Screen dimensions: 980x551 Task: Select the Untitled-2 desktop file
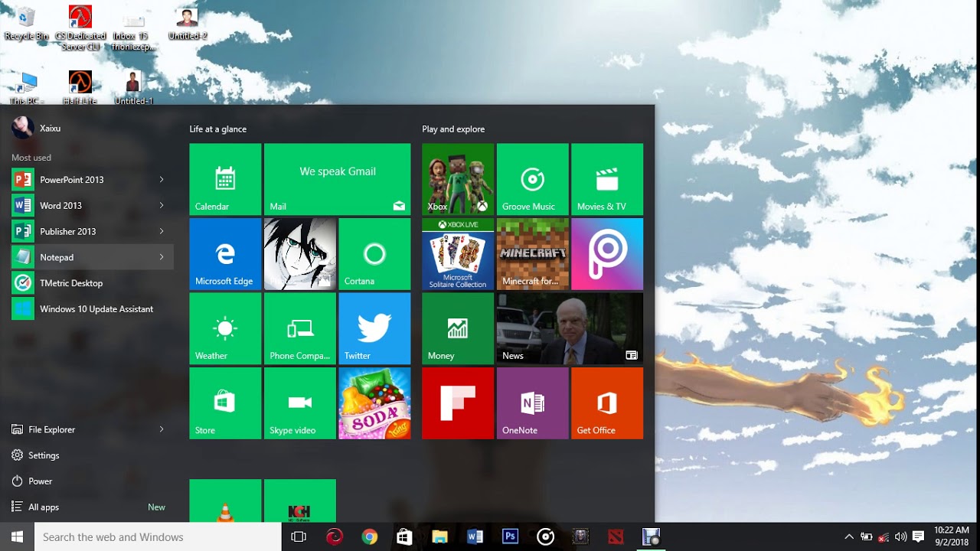click(188, 24)
